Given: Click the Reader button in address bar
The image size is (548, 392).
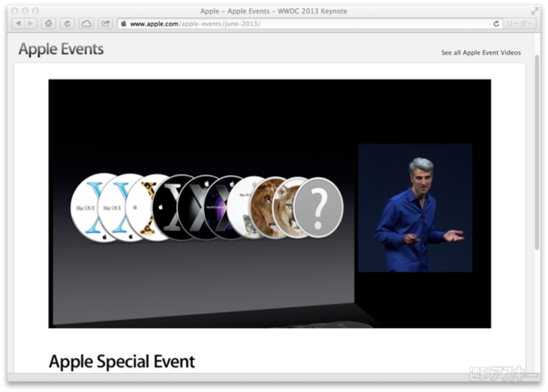Looking at the screenshot, I should (520, 24).
